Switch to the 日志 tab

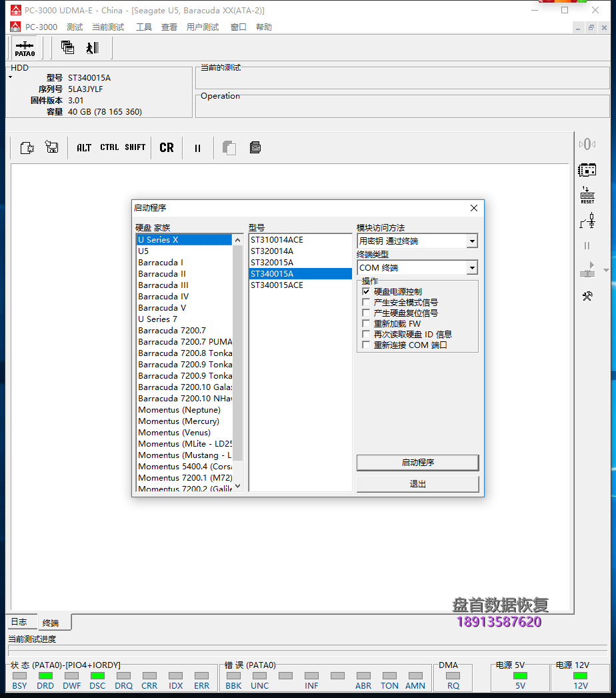pos(19,622)
